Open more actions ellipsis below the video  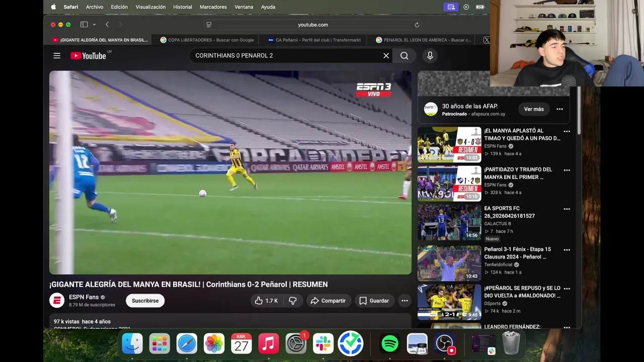405,301
